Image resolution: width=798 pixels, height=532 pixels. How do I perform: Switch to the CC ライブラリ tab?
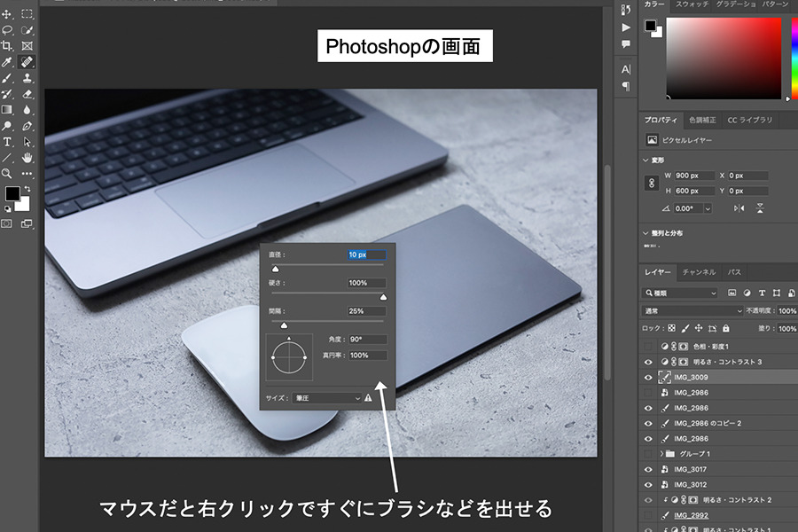pos(749,121)
